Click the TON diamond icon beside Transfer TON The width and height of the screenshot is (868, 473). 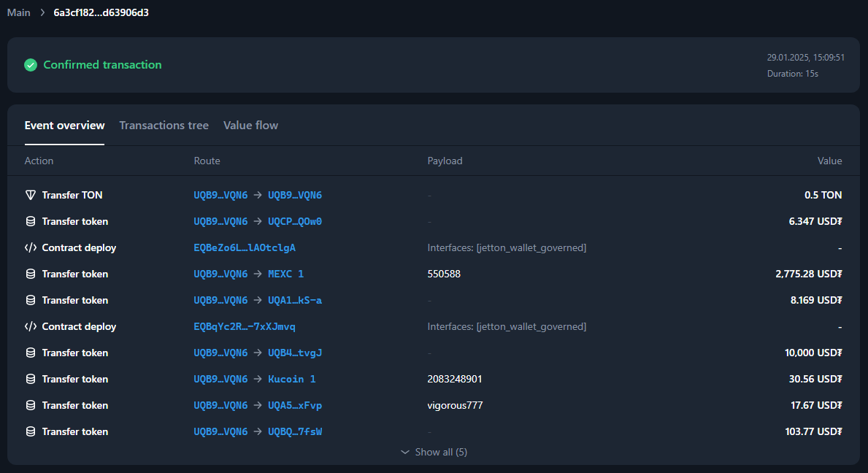31,195
